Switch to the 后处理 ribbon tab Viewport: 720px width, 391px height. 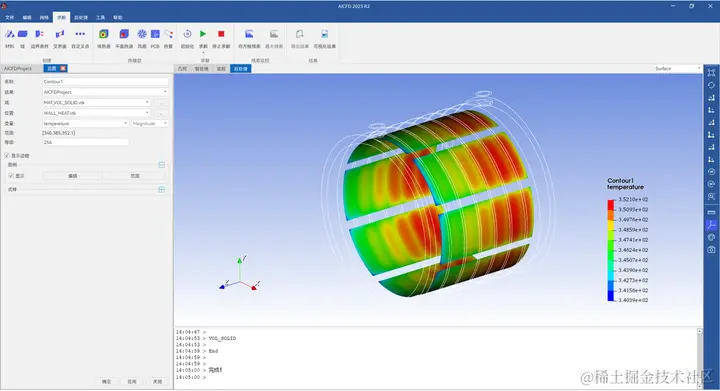(x=81, y=17)
